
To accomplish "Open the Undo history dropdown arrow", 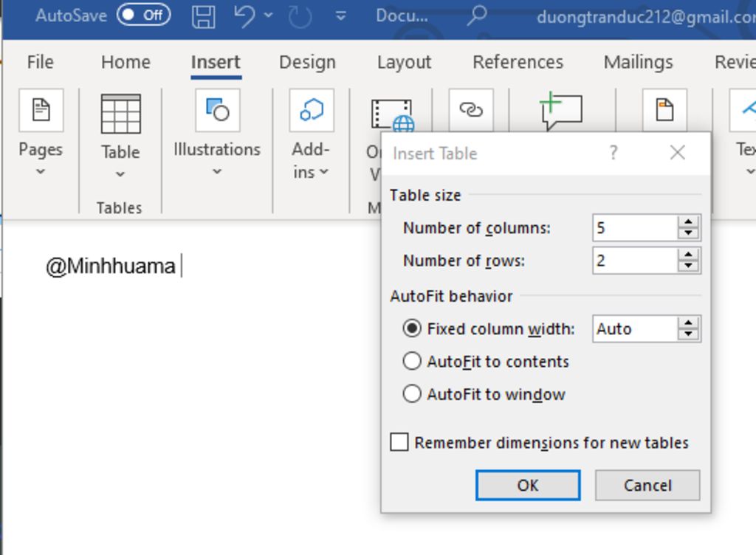I will pos(268,15).
